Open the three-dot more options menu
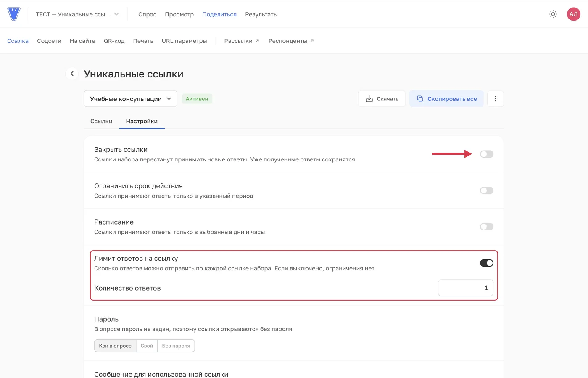 point(495,99)
